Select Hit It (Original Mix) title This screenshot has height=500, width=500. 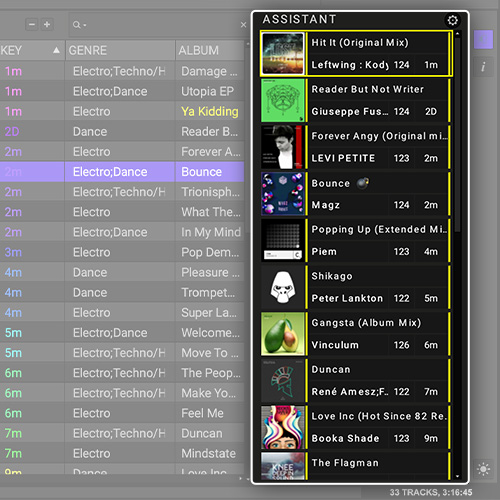pyautogui.click(x=360, y=43)
